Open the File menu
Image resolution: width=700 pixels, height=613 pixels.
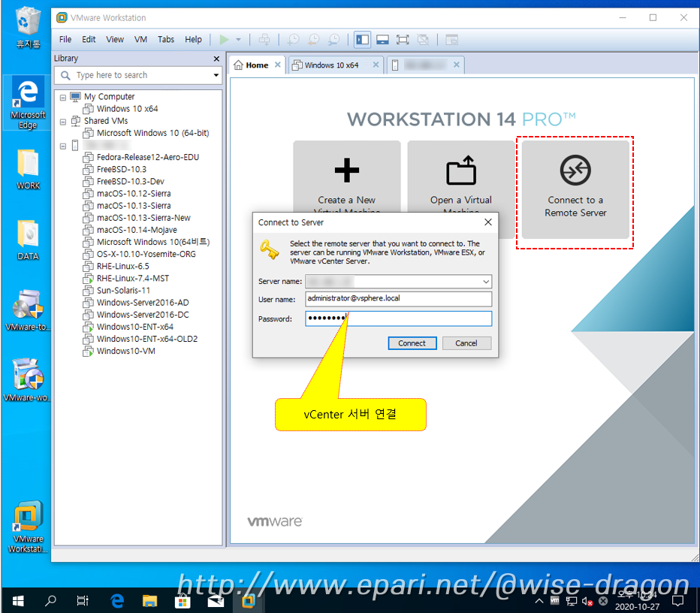(65, 39)
